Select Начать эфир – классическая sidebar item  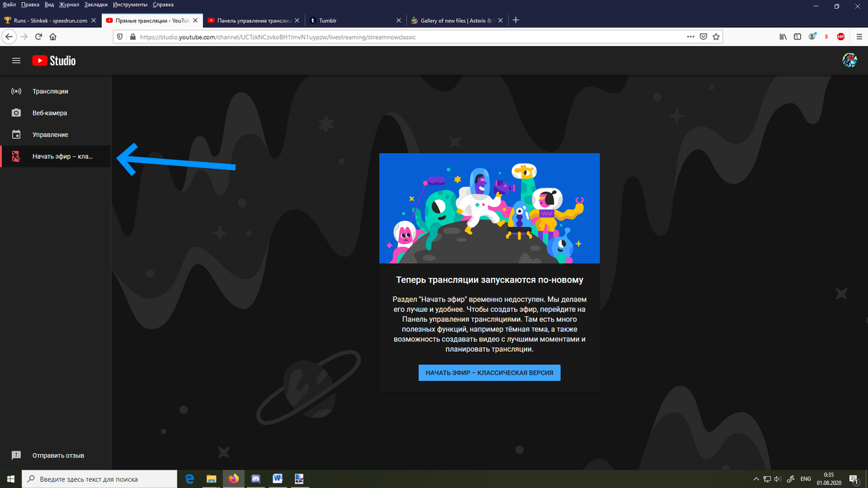pos(55,157)
